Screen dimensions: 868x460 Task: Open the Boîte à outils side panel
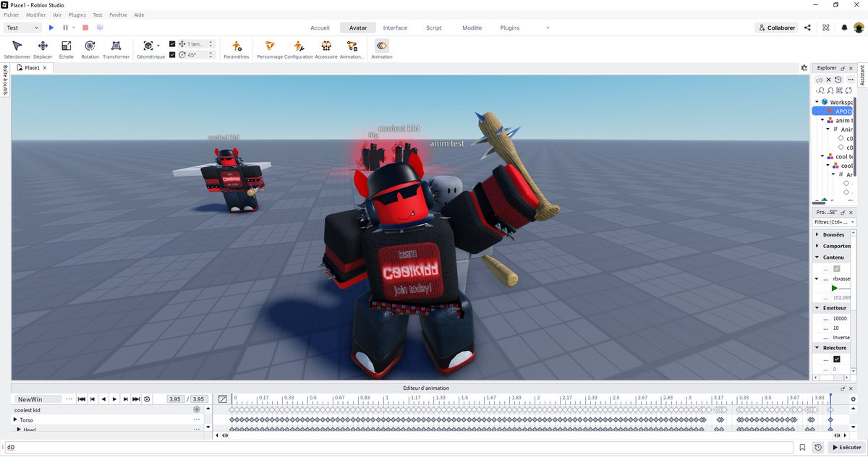5,80
